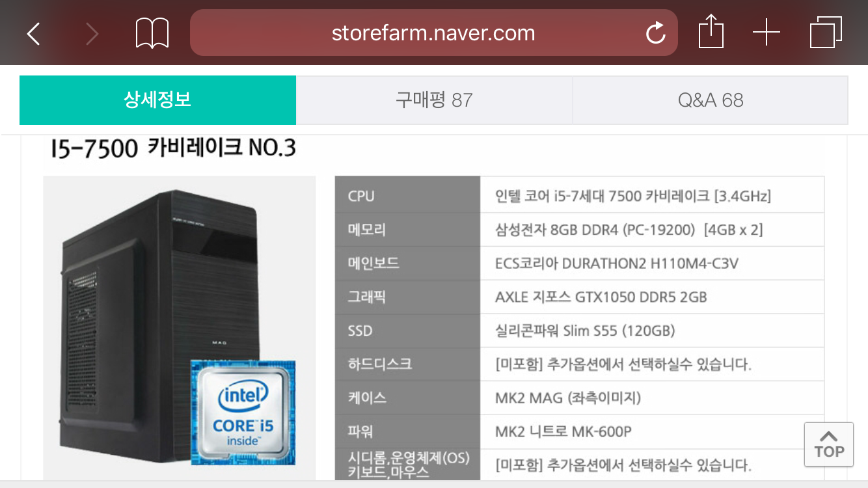Reload the page with the refresh icon
Viewport: 868px width, 488px height.
click(655, 33)
